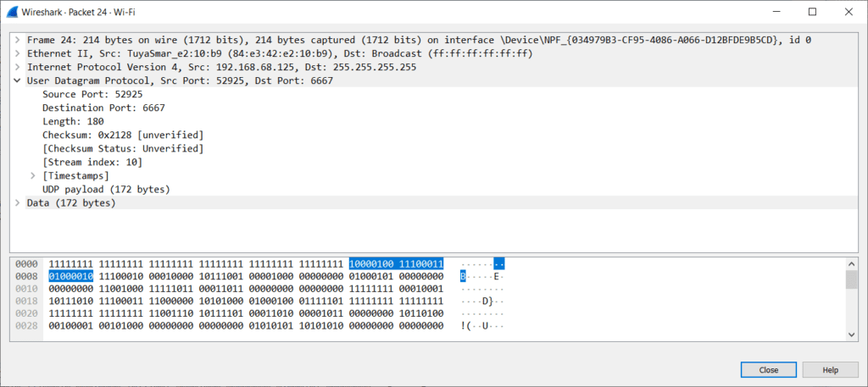
Task: Expand the Internet Protocol Version 4 row
Action: coord(19,67)
